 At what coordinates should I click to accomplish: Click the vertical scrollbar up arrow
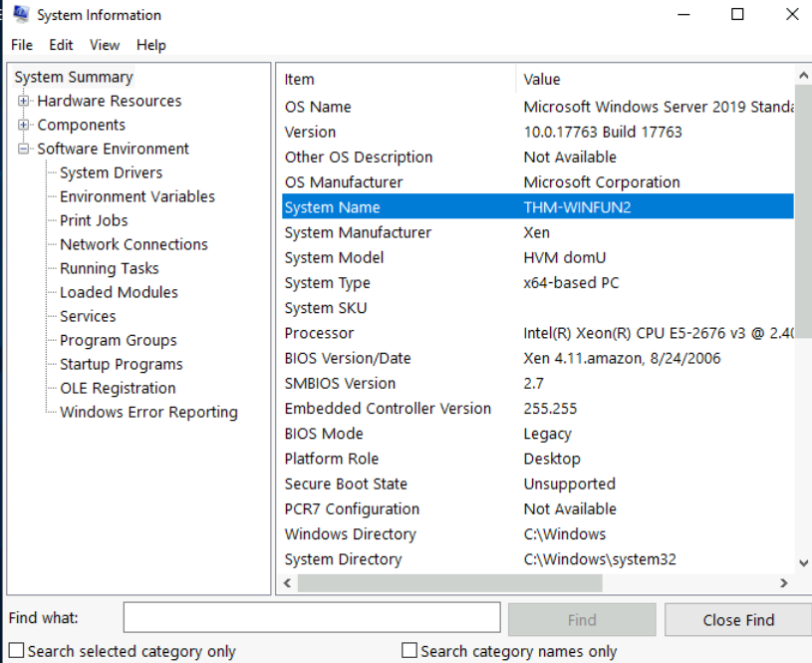(x=803, y=77)
